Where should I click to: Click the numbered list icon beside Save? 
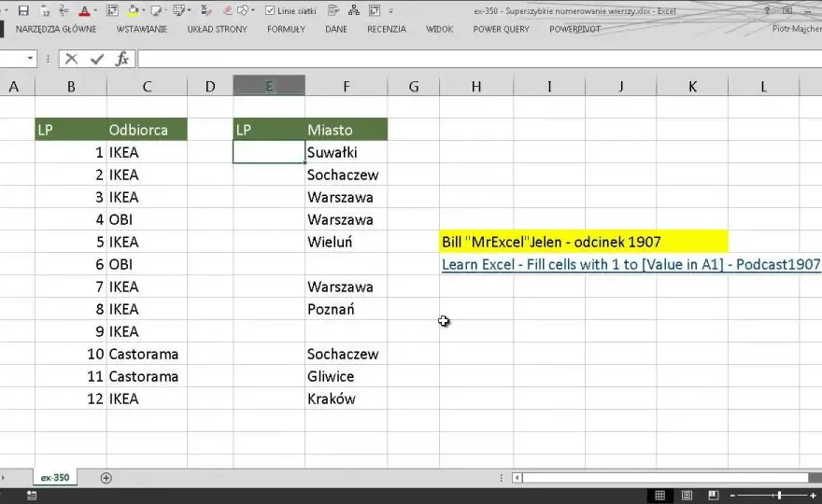coord(64,10)
